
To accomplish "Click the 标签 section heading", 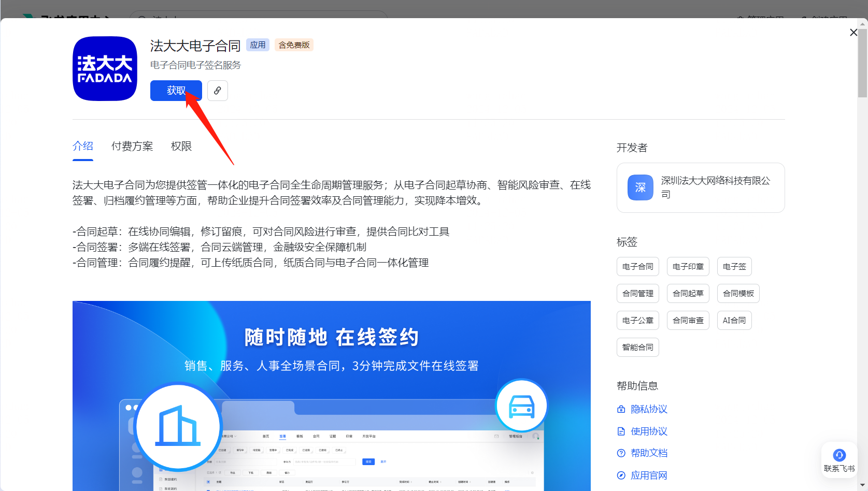I will point(627,242).
